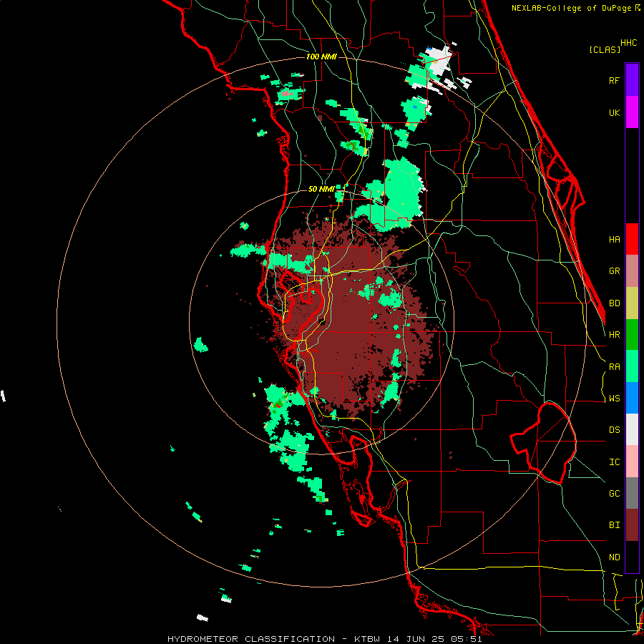The image size is (644, 644).
Task: Select the "BD" legend label
Action: point(614,303)
